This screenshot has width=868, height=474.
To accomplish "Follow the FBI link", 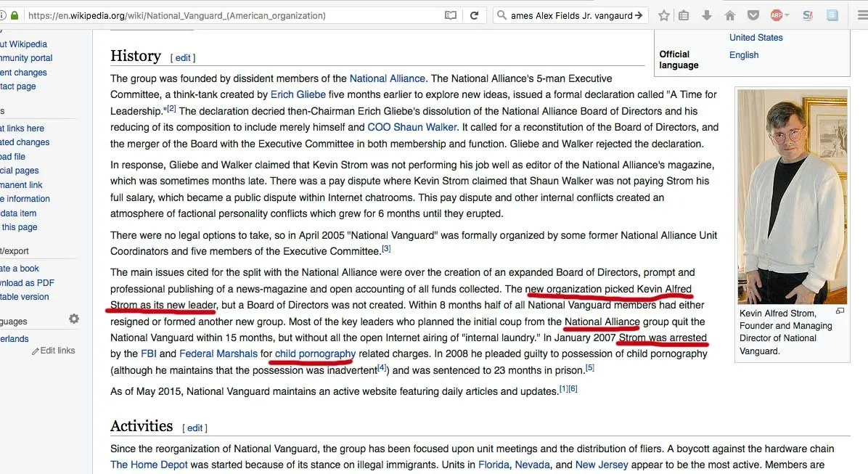I will point(148,354).
